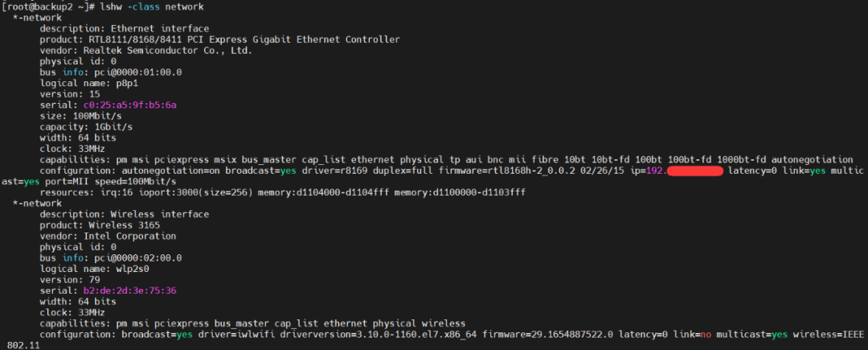
Task: Click the 'capacity: 1Gbit/s' line
Action: click(86, 127)
